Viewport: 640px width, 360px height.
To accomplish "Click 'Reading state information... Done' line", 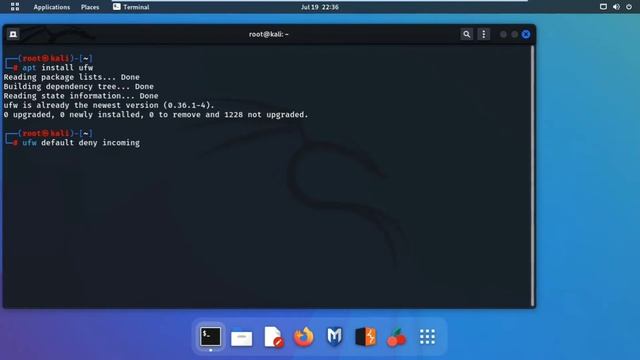I will coord(81,96).
